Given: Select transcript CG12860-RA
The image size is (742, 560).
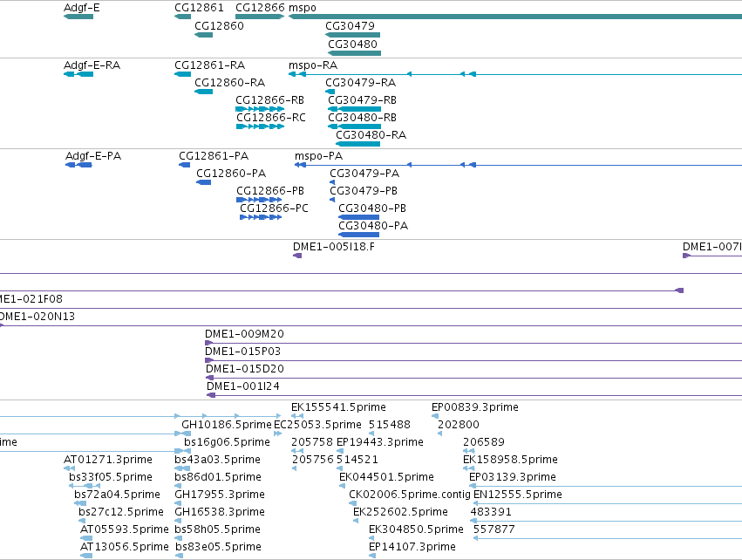Looking at the screenshot, I should [x=203, y=92].
